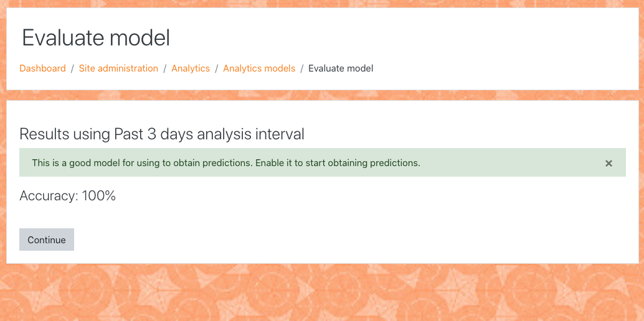Open the Dashboard breadcrumb link
The width and height of the screenshot is (644, 321).
[x=43, y=68]
